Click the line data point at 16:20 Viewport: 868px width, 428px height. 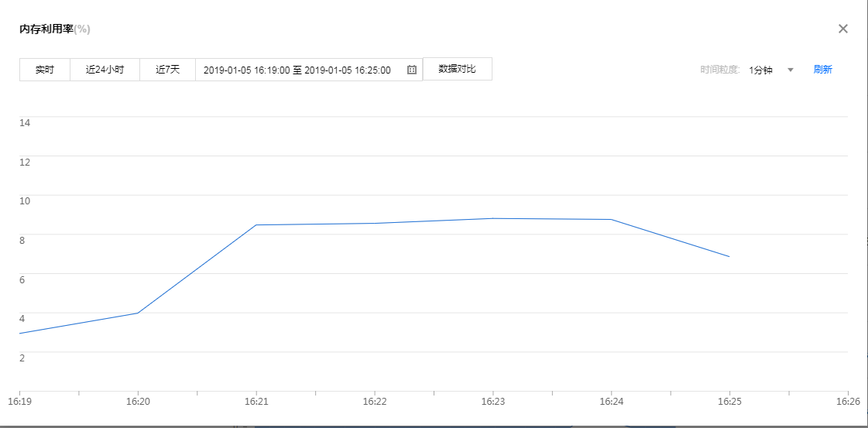[138, 313]
